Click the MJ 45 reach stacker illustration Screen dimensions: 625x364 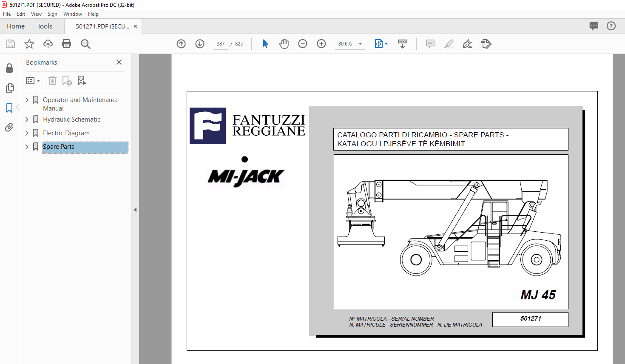pyautogui.click(x=449, y=228)
